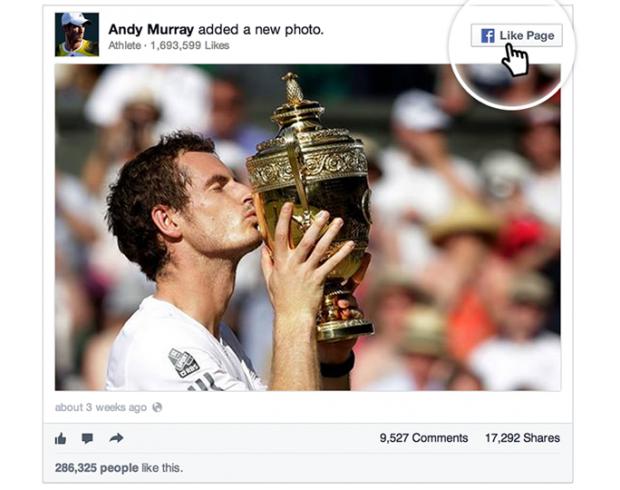View the 9,527 Comments link
The height and width of the screenshot is (490, 620).
coord(424,438)
